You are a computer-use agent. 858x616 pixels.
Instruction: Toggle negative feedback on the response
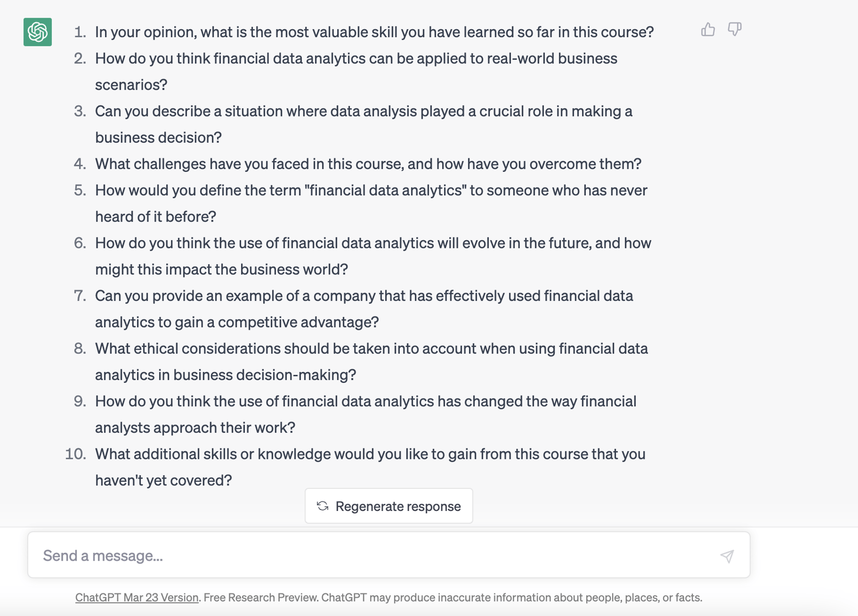pyautogui.click(x=734, y=30)
